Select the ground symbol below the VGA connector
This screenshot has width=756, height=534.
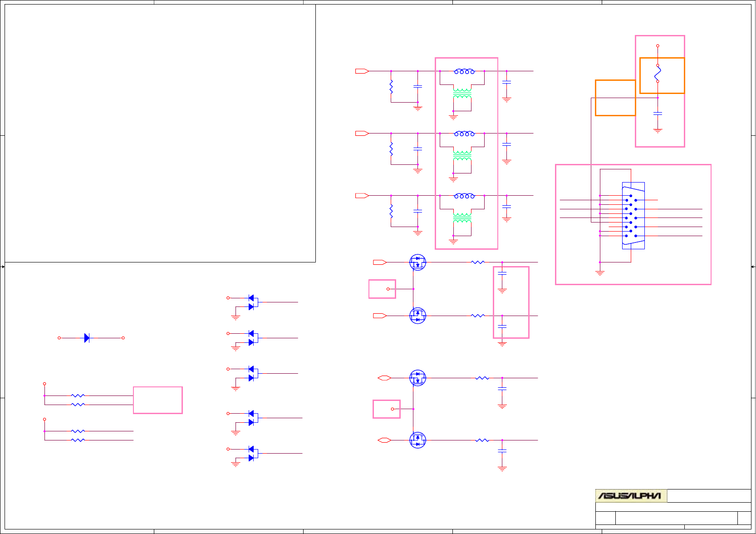tap(600, 273)
